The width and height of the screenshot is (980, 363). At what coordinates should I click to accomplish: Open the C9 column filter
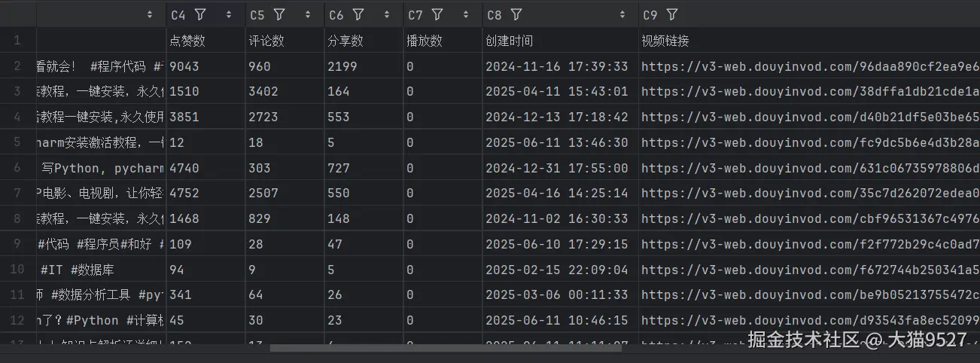(x=672, y=14)
